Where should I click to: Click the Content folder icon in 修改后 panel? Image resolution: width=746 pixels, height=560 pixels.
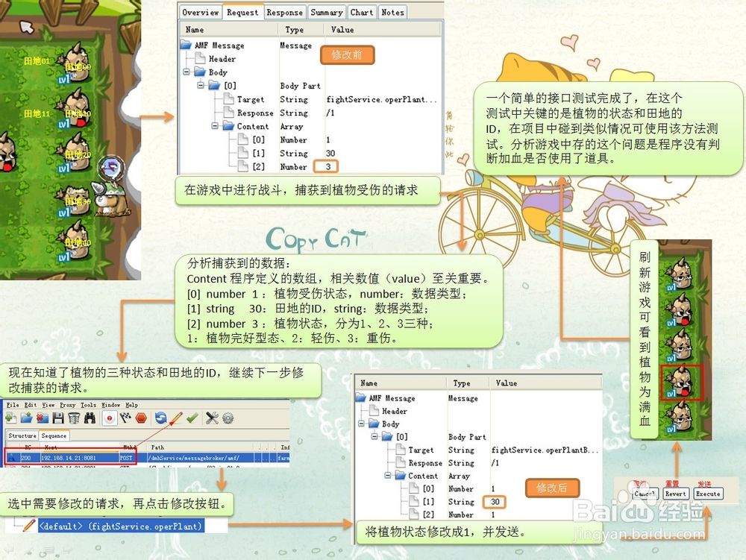point(400,476)
